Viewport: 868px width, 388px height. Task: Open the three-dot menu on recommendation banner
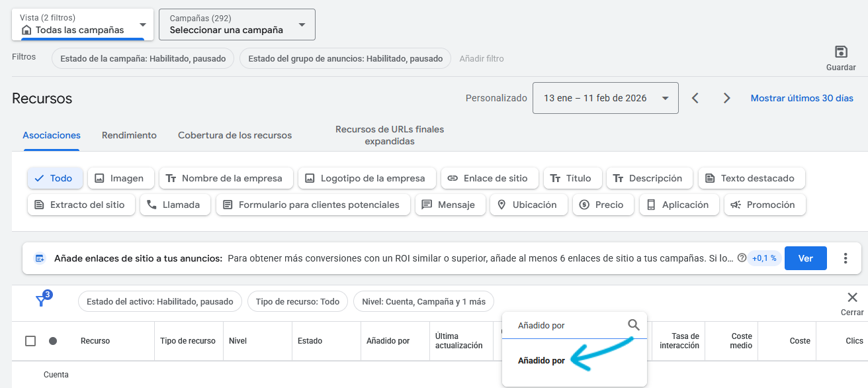tap(846, 258)
